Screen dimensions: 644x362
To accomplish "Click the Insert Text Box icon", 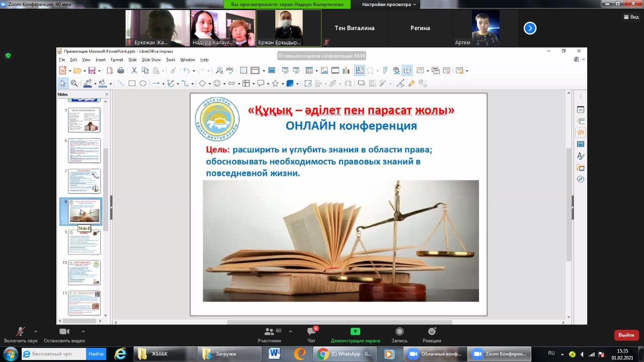I will [360, 71].
